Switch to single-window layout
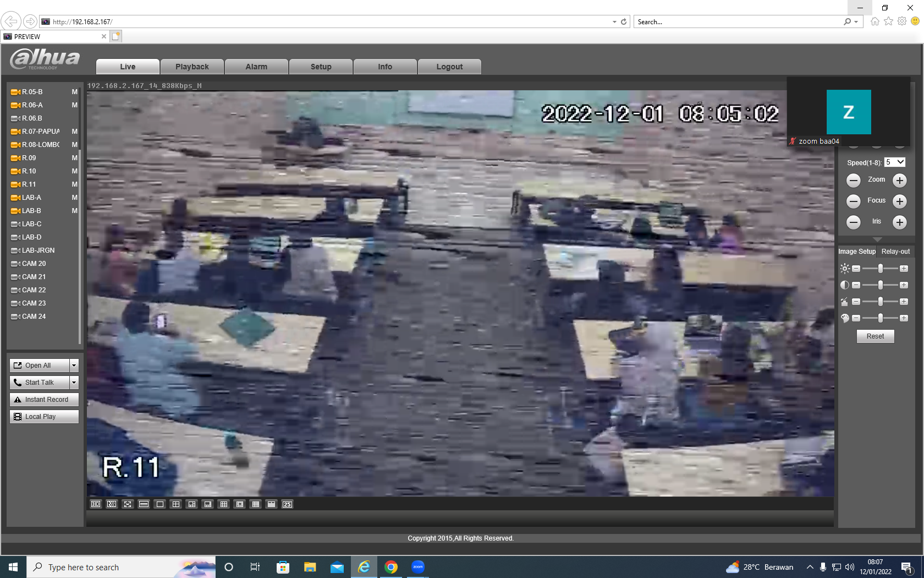Image resolution: width=924 pixels, height=578 pixels. point(160,504)
